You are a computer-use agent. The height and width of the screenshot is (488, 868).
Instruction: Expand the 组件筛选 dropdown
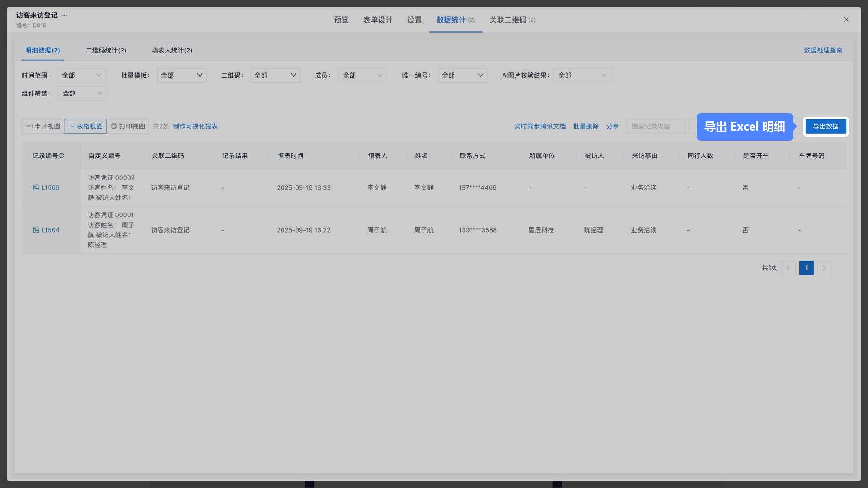[x=82, y=93]
